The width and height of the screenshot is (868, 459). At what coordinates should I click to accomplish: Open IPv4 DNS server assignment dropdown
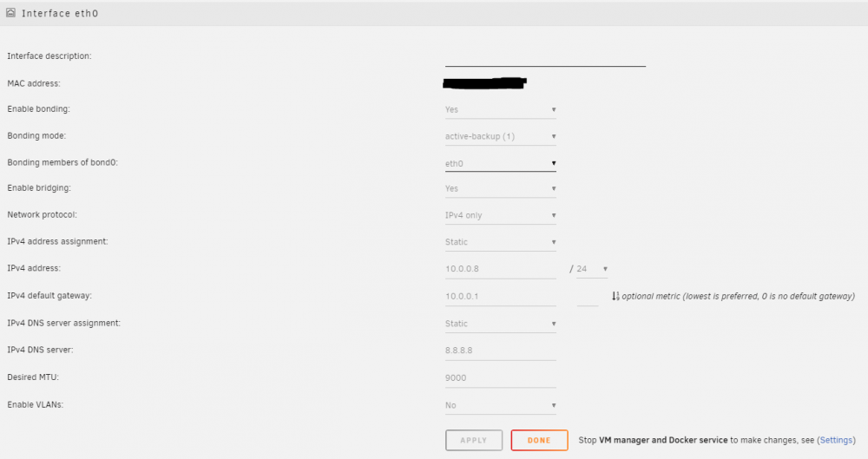point(501,324)
